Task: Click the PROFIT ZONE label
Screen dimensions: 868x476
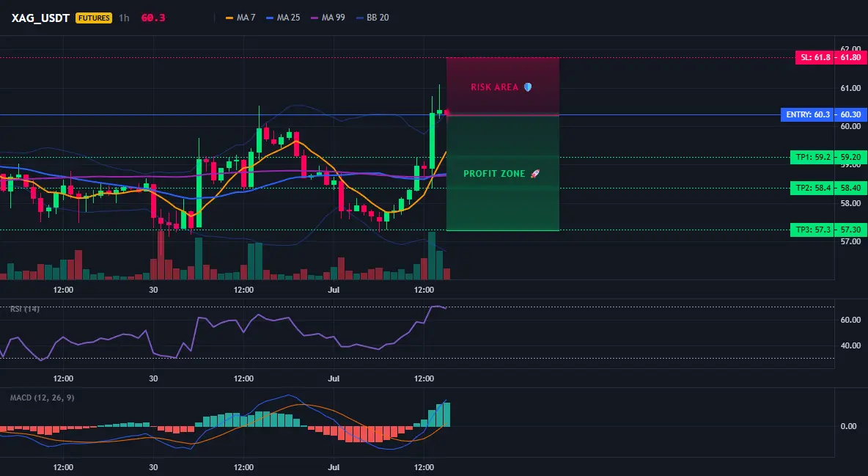Action: pyautogui.click(x=494, y=173)
